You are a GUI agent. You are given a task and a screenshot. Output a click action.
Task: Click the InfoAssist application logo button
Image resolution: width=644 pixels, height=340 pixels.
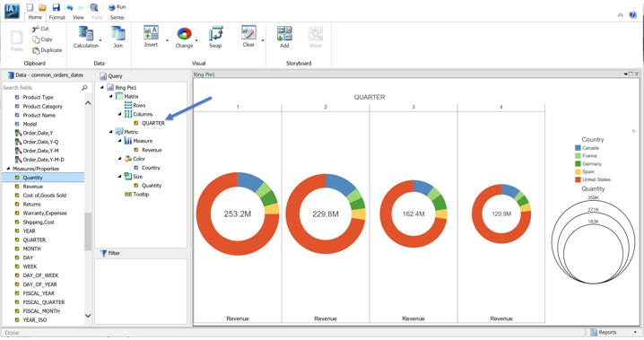[x=12, y=10]
